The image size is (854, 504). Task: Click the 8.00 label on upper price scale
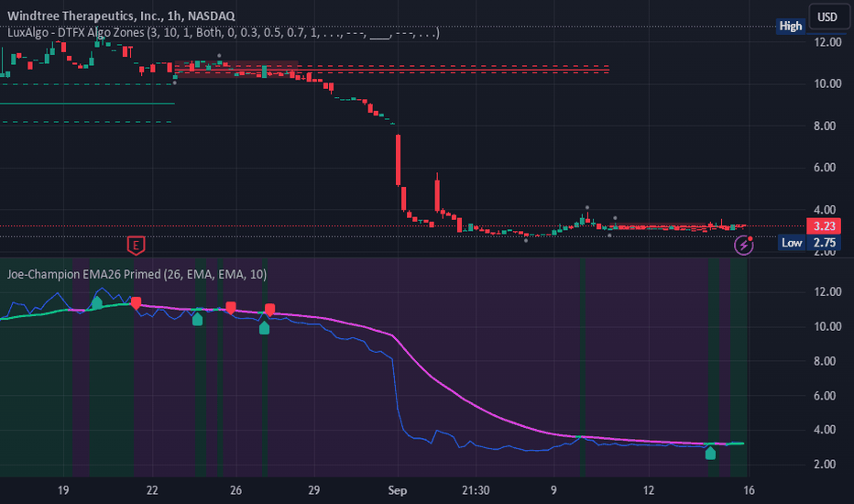[825, 126]
